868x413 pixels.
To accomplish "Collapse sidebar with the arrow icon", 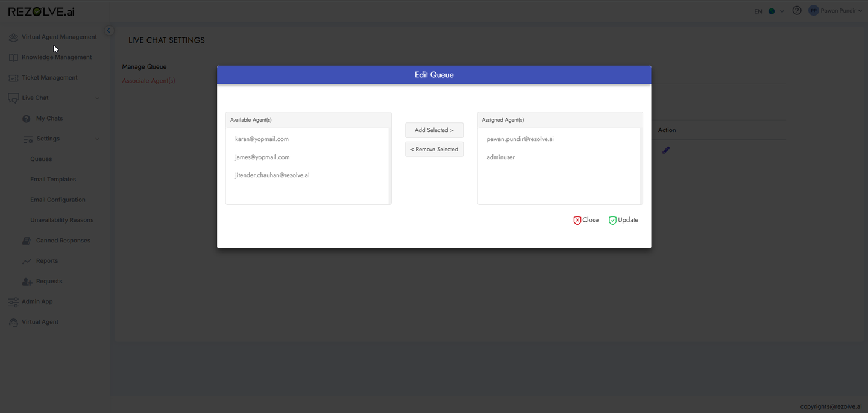I will click(109, 30).
